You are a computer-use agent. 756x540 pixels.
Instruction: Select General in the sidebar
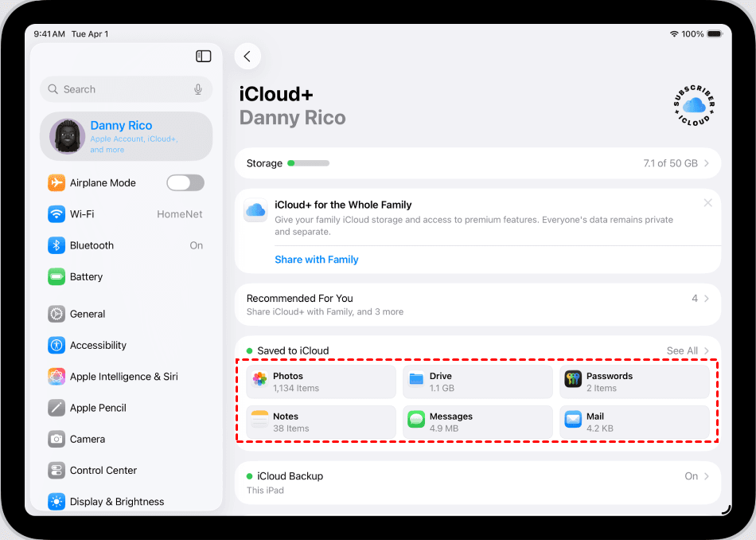(x=127, y=314)
